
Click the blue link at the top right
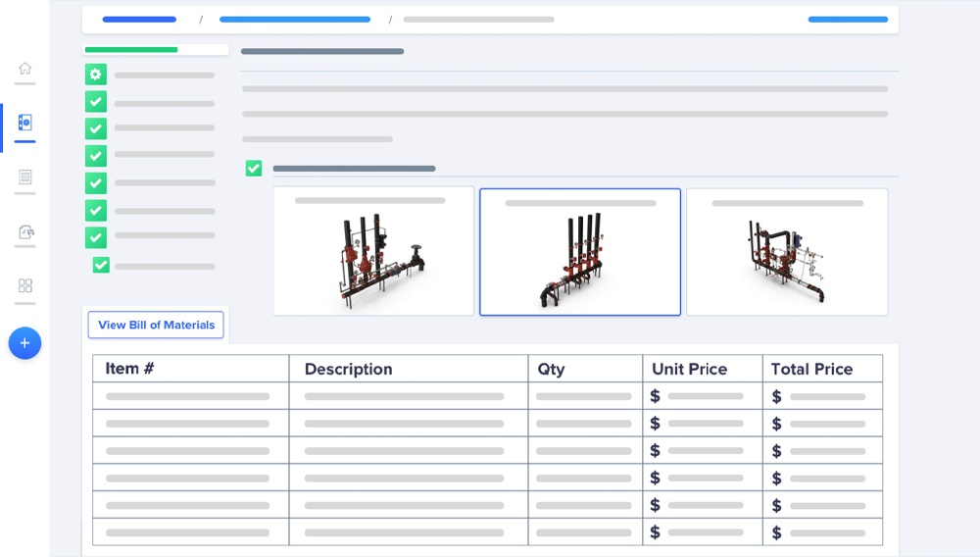tap(848, 20)
